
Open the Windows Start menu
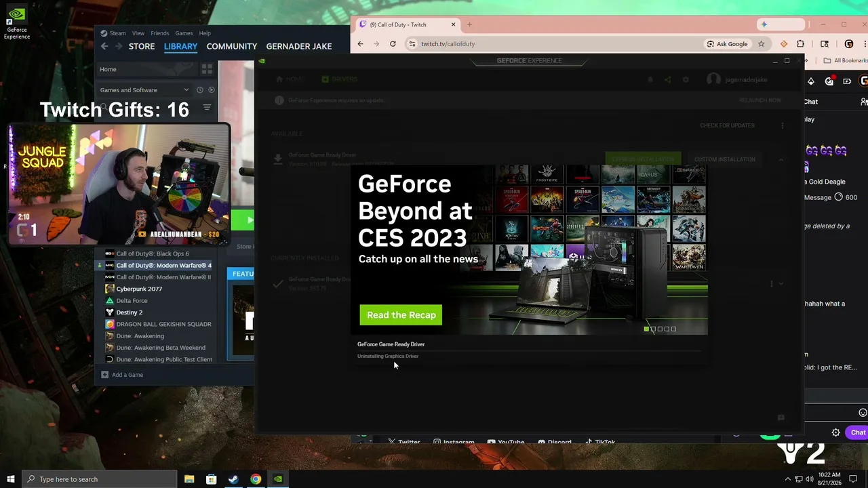coord(11,479)
